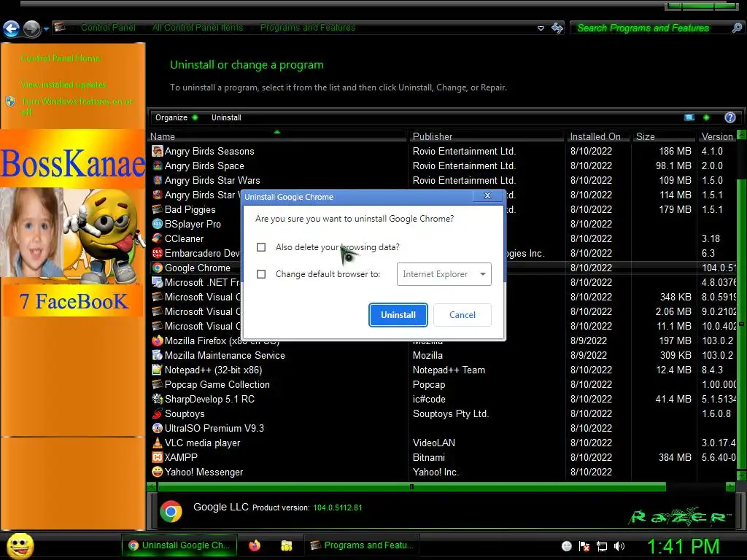
Task: Sort by the Size column header
Action: pos(664,136)
